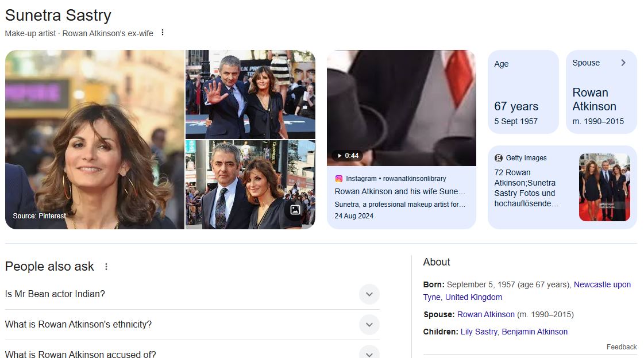Open the three-dot menu beside People also ask
The height and width of the screenshot is (358, 644).
coord(106,267)
